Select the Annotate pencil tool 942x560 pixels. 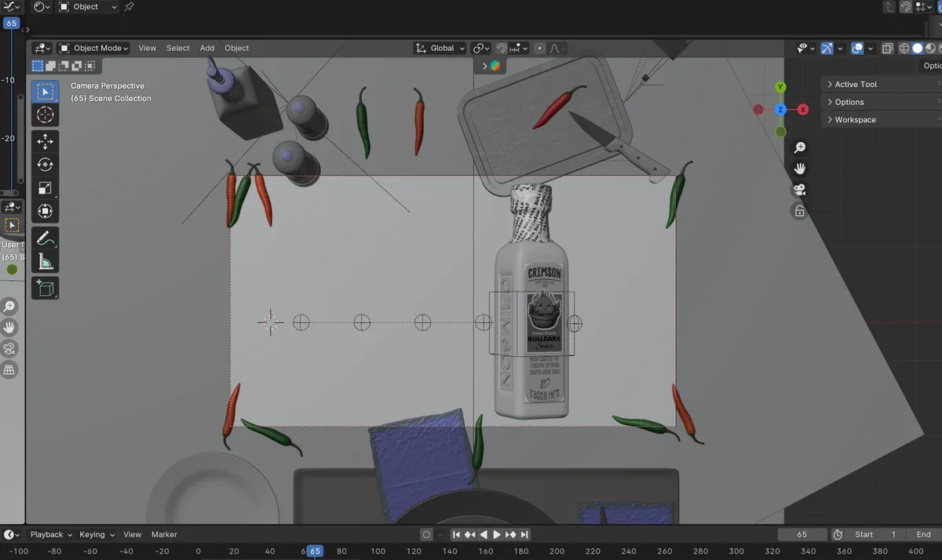point(45,238)
